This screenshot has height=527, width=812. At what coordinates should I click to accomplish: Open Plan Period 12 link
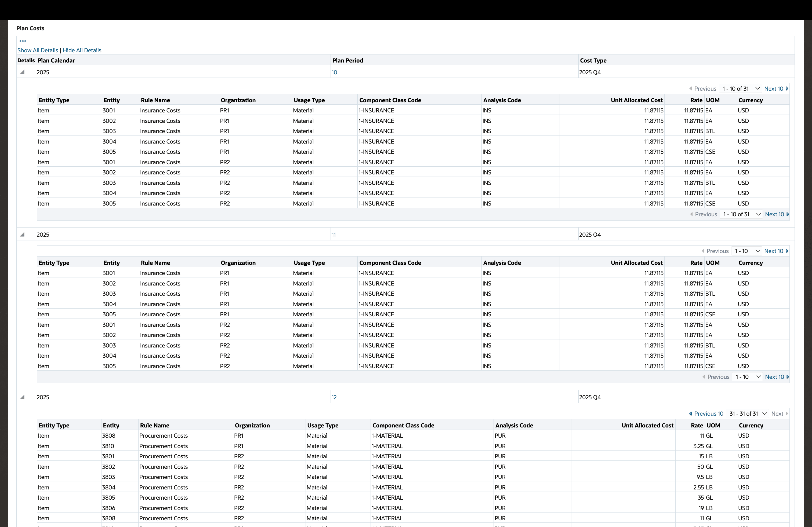pos(334,397)
